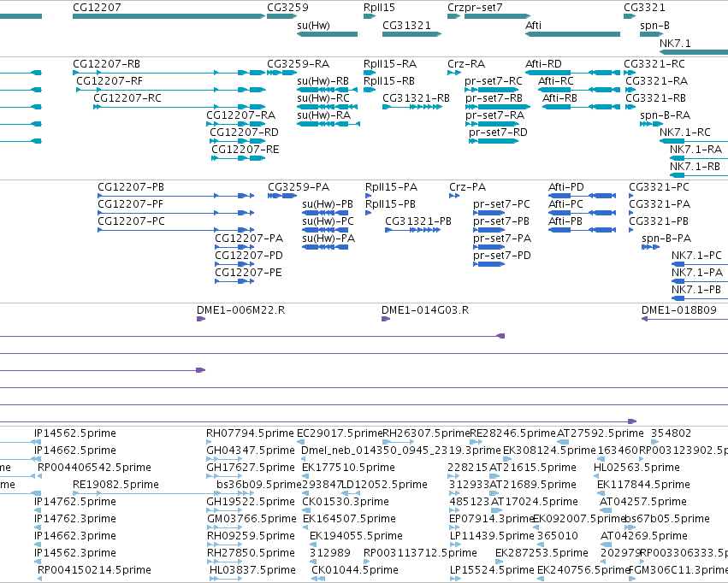728x583 pixels.
Task: Select the Afti gene label
Action: [x=533, y=25]
